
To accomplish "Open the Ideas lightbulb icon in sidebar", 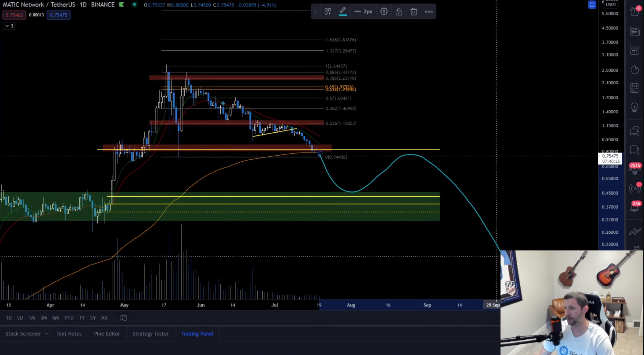I will [x=634, y=108].
